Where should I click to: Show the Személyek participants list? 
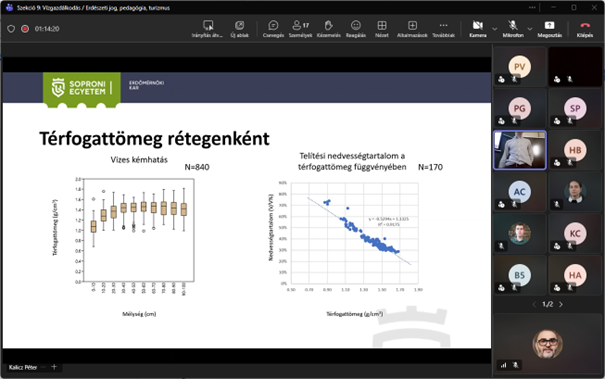pyautogui.click(x=300, y=29)
